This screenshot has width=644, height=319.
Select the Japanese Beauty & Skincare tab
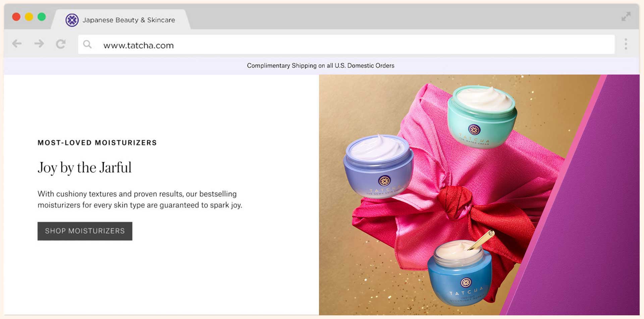click(128, 20)
